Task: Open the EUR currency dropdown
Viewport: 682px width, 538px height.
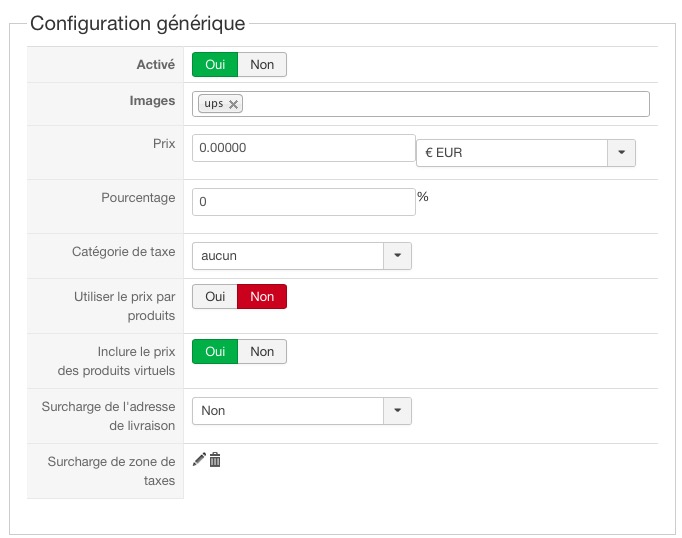Action: (512, 153)
